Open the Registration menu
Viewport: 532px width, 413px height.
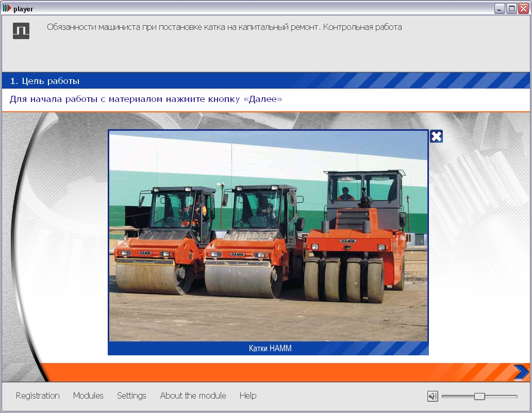click(38, 395)
